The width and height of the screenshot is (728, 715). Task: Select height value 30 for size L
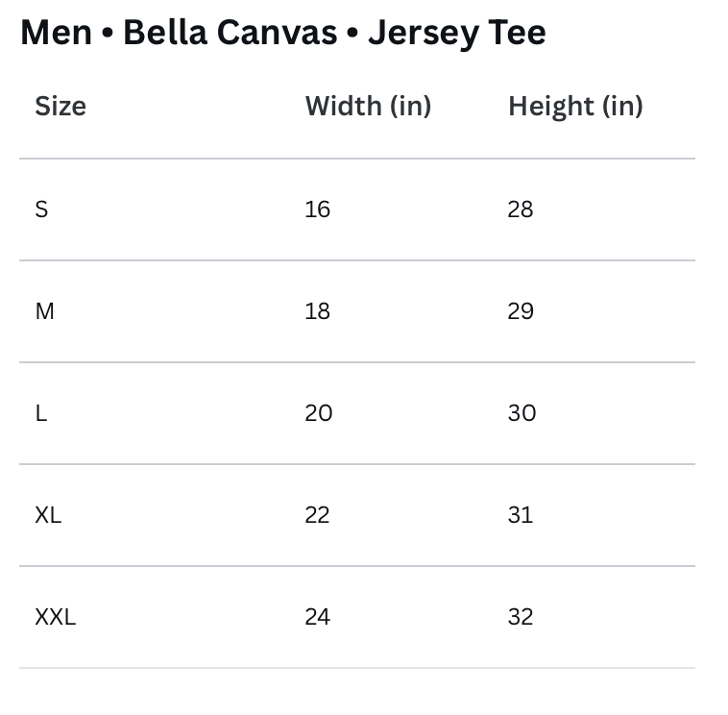[522, 413]
